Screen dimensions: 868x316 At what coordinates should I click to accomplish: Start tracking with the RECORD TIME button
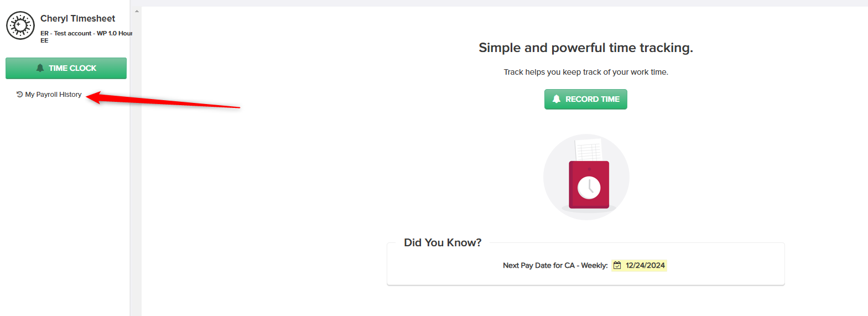tap(586, 99)
